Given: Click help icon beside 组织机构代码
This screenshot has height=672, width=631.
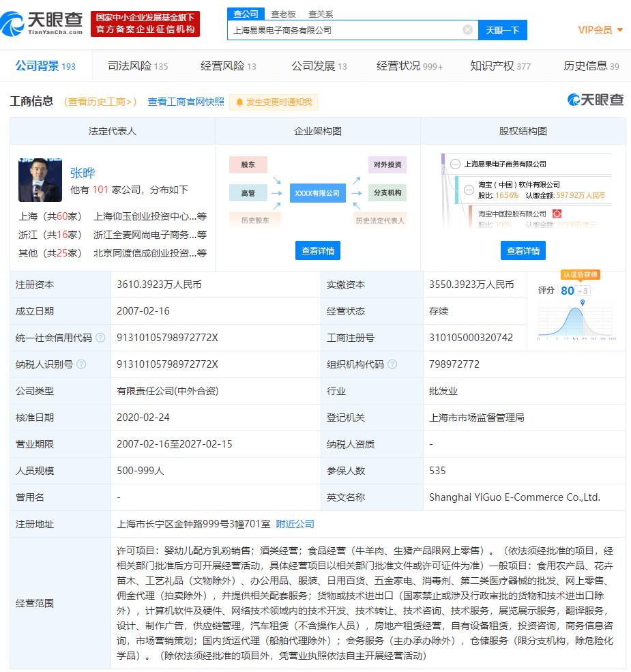Looking at the screenshot, I should (x=392, y=364).
